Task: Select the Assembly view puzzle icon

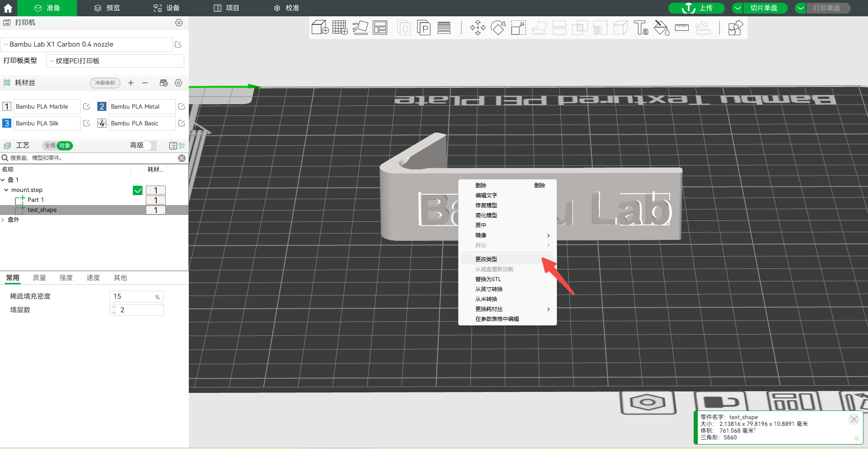Action: [x=735, y=28]
